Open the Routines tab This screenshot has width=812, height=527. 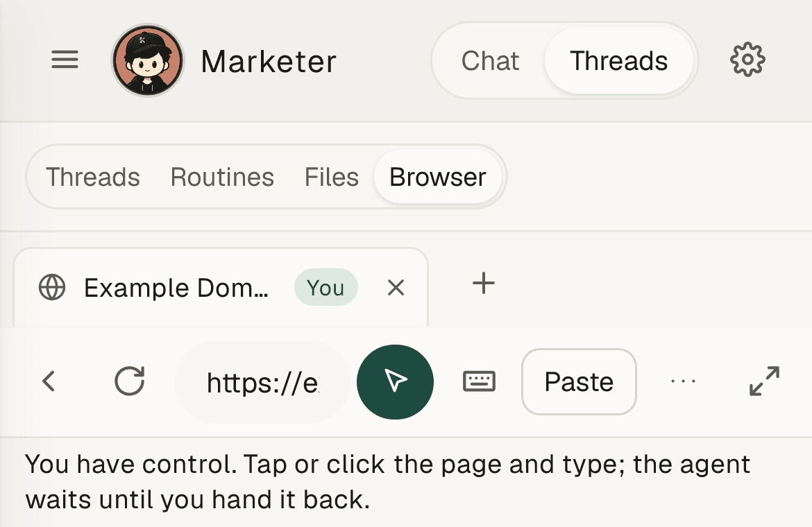click(222, 177)
